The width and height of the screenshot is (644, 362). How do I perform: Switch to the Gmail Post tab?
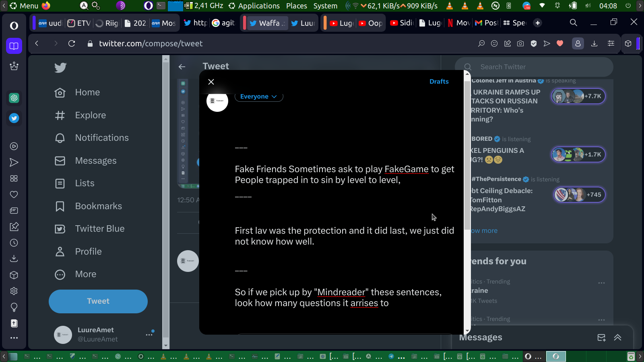click(487, 23)
